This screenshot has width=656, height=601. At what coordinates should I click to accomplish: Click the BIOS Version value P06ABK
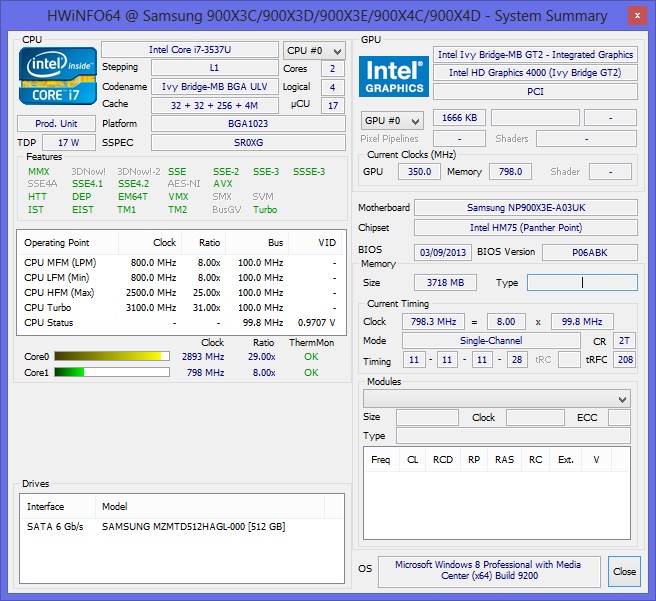pos(590,253)
